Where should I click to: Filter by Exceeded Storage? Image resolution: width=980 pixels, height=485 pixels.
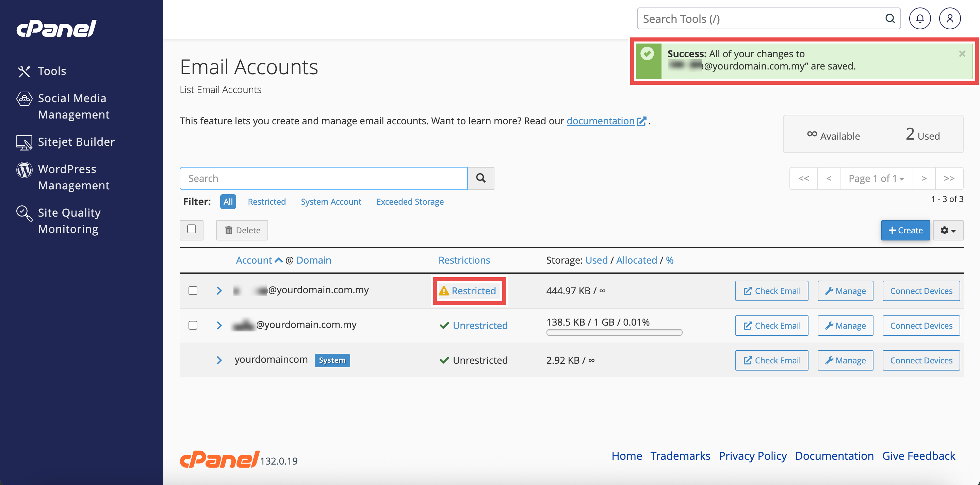410,202
